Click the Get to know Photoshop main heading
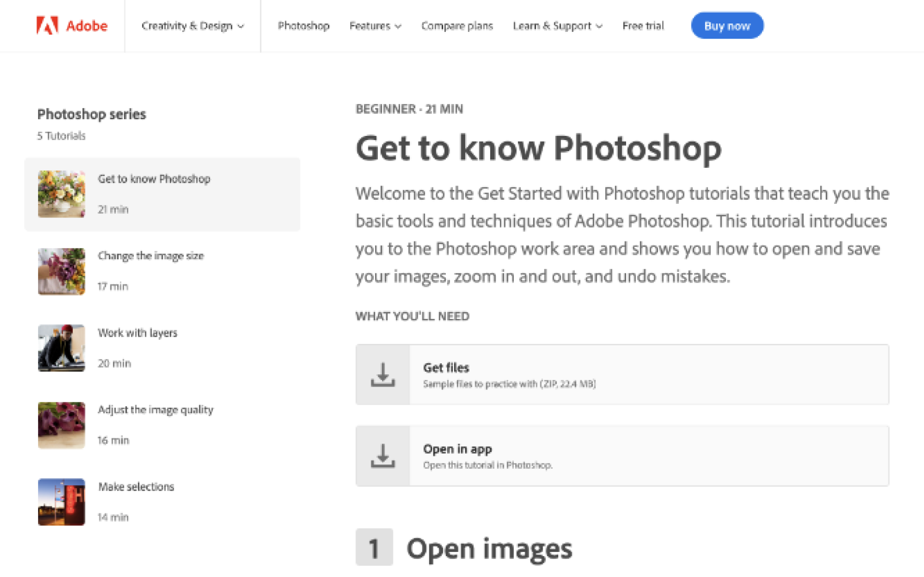 point(539,148)
